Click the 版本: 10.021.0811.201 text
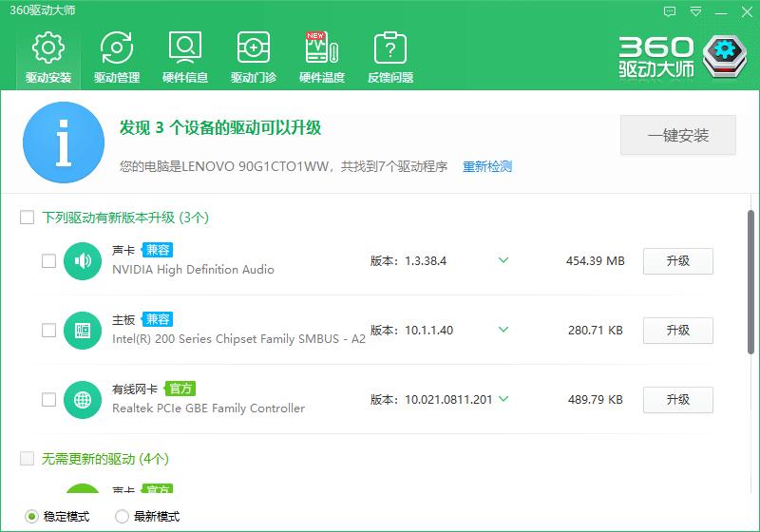This screenshot has width=760, height=532. coord(431,400)
